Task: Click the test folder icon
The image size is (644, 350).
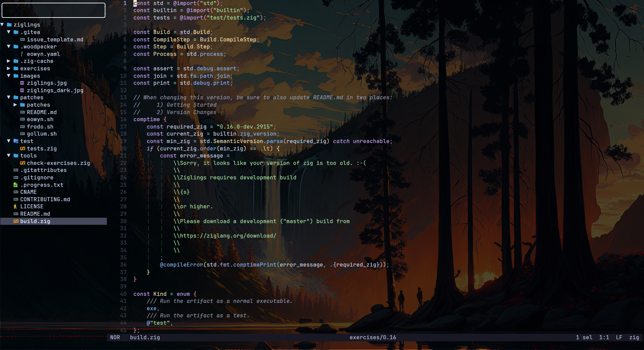Action: [16, 141]
